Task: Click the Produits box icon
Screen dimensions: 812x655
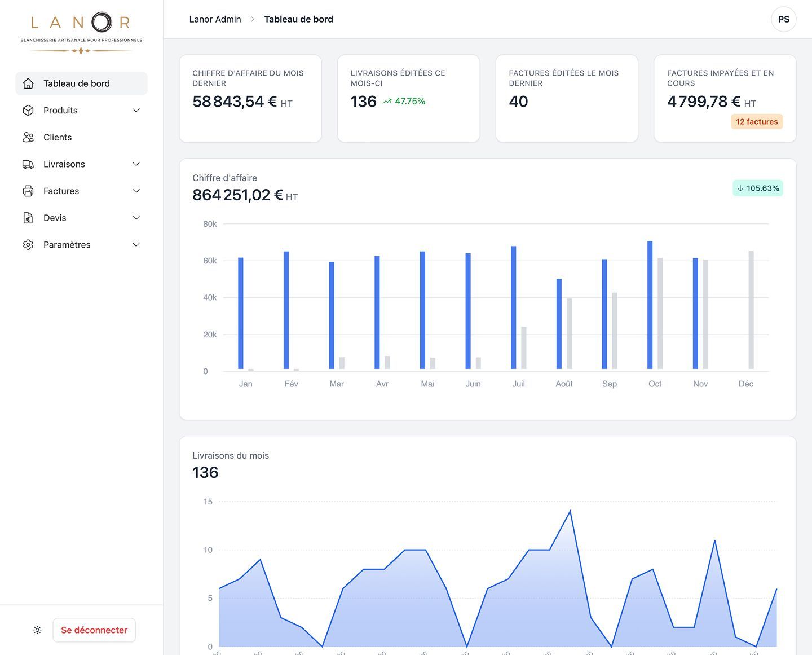Action: (28, 111)
